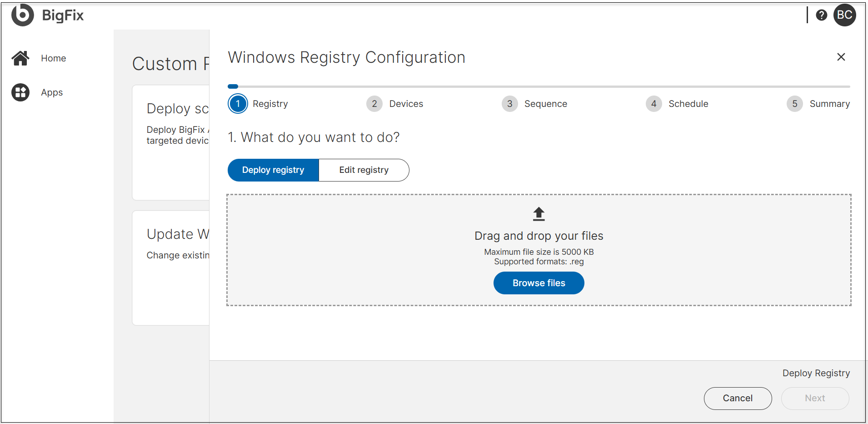Select the Home sidebar icon
The image size is (868, 424).
[x=20, y=58]
